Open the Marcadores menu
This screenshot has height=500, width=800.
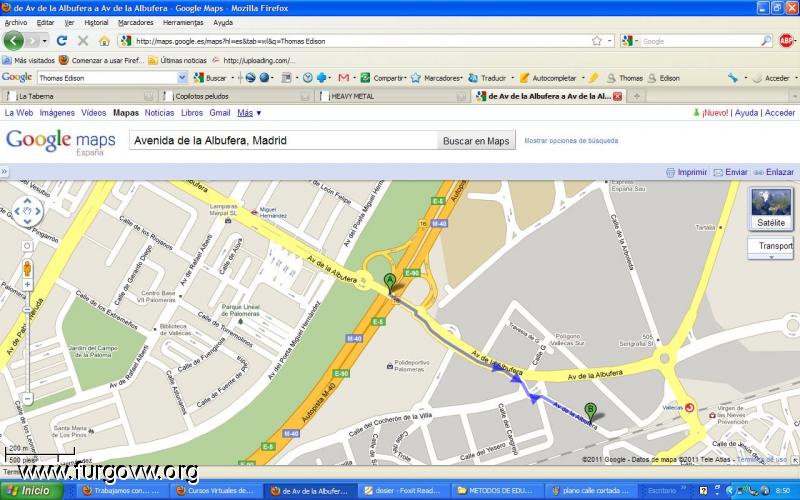135,22
